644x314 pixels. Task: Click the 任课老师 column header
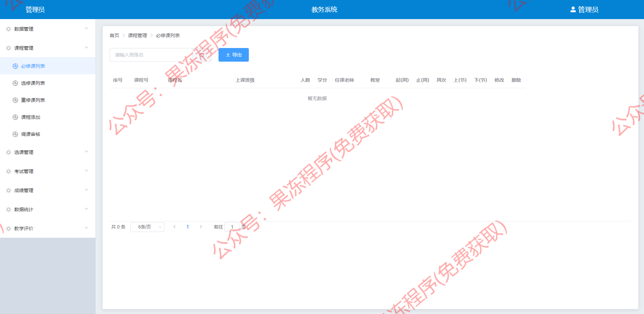344,80
